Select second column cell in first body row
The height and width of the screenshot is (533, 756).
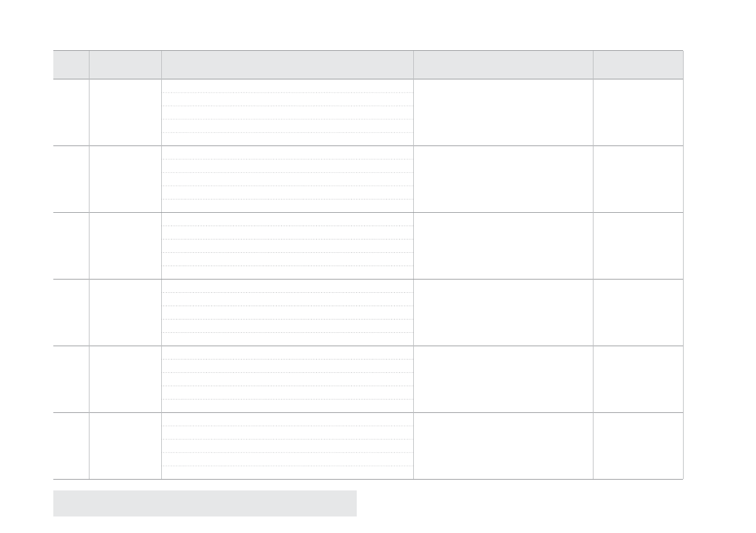[x=125, y=112]
